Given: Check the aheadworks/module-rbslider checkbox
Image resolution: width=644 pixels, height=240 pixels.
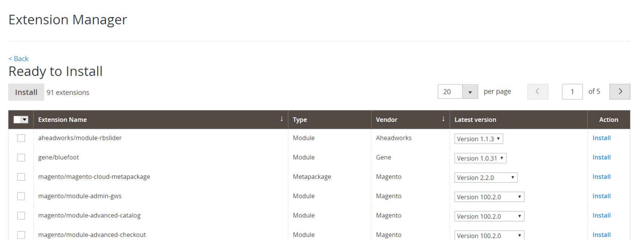Looking at the screenshot, I should coord(21,138).
